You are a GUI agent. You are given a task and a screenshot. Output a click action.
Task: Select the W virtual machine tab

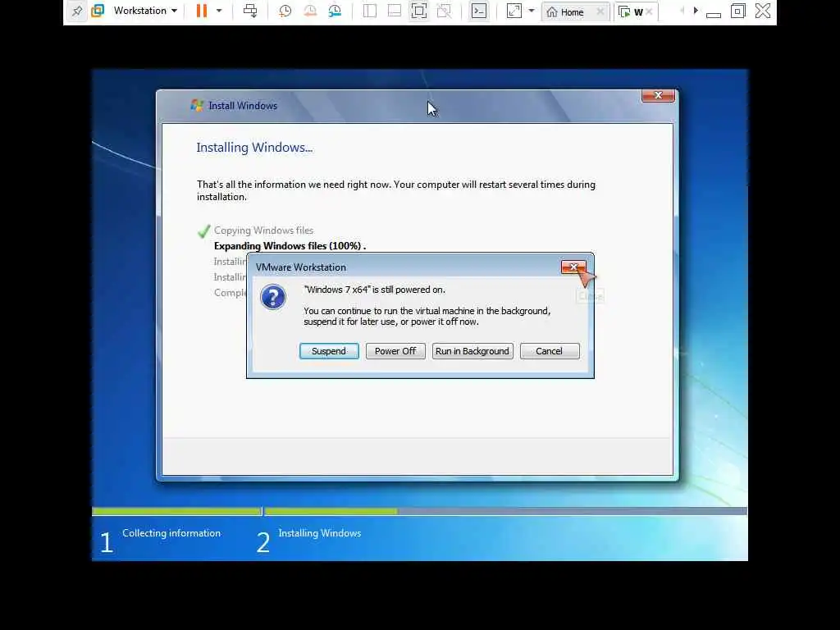[632, 11]
